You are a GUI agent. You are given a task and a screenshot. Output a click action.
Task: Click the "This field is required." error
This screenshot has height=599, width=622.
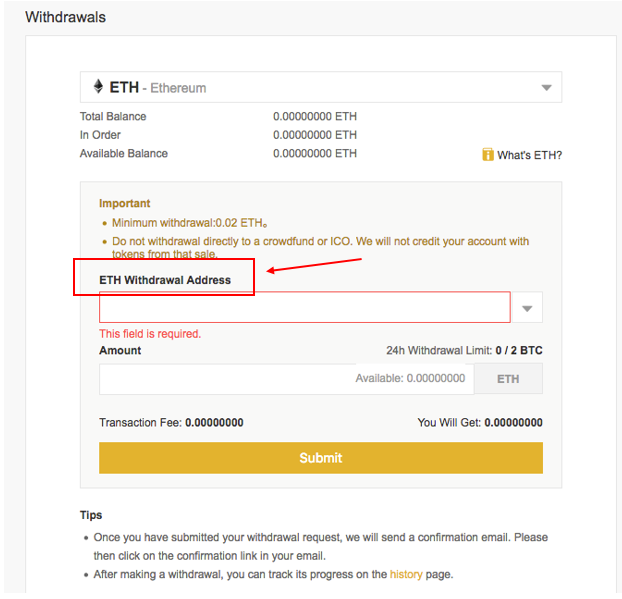point(150,334)
